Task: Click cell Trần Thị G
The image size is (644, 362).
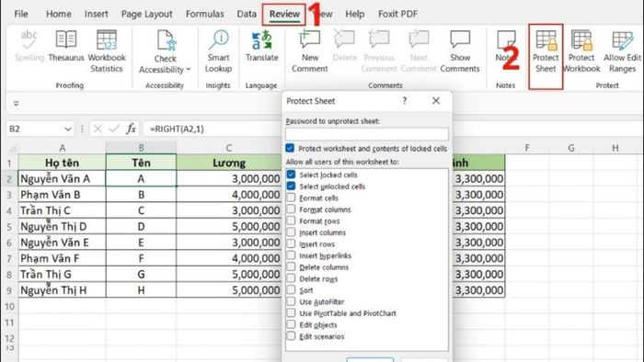Action: pos(62,275)
